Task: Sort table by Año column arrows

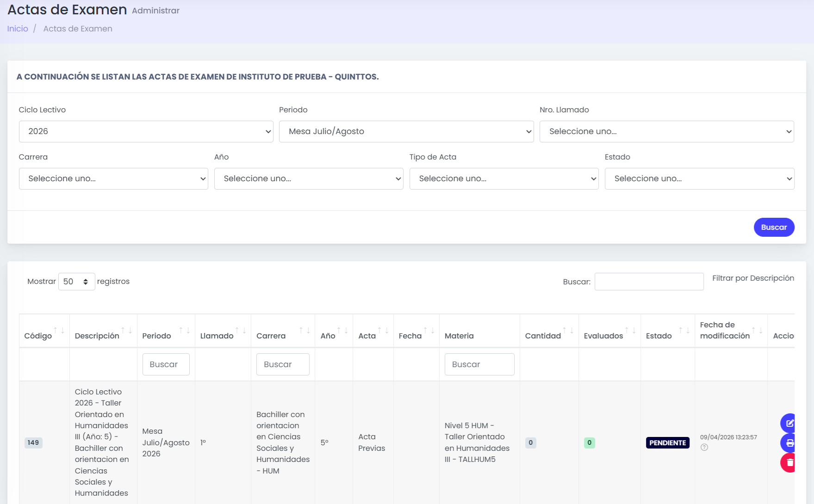Action: tap(342, 330)
